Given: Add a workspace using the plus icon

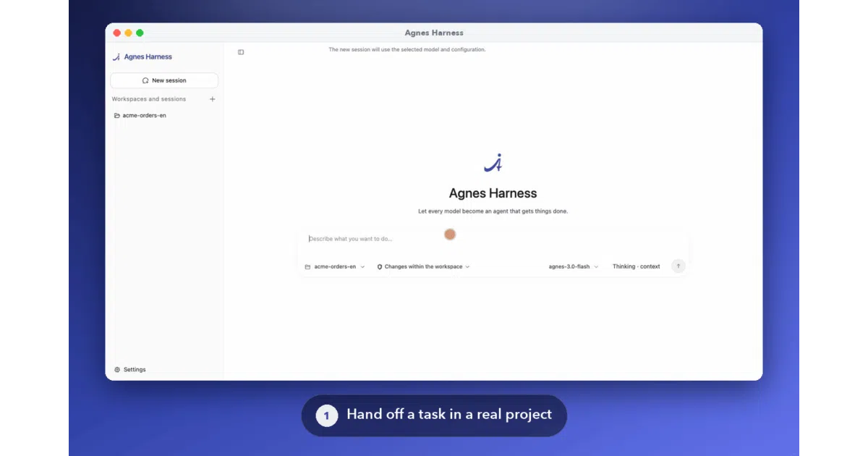Looking at the screenshot, I should point(212,99).
